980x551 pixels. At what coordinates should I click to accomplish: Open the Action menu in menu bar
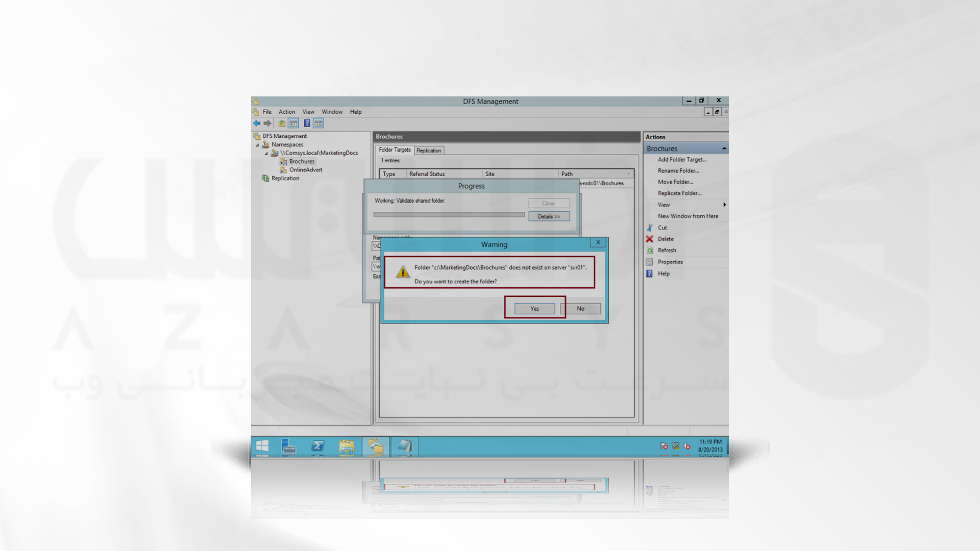286,112
